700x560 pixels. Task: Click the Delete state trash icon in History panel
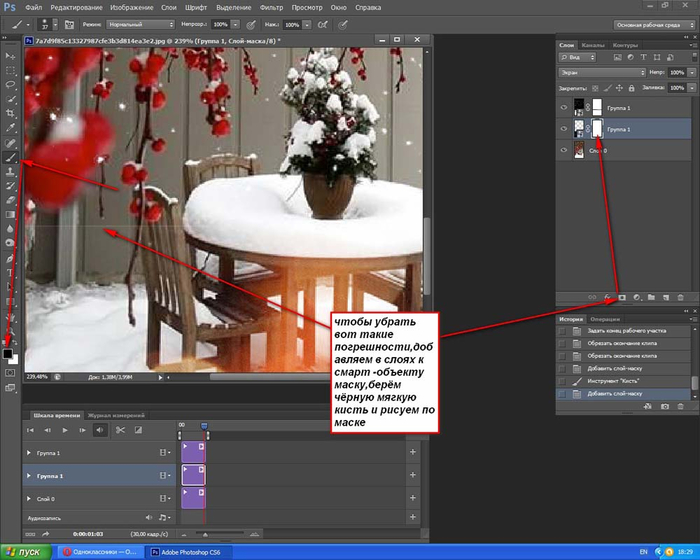click(x=680, y=406)
